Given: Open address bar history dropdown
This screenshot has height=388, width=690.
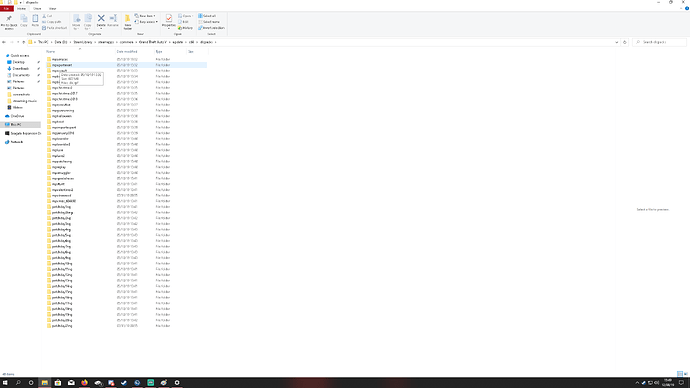Looking at the screenshot, I should 617,42.
